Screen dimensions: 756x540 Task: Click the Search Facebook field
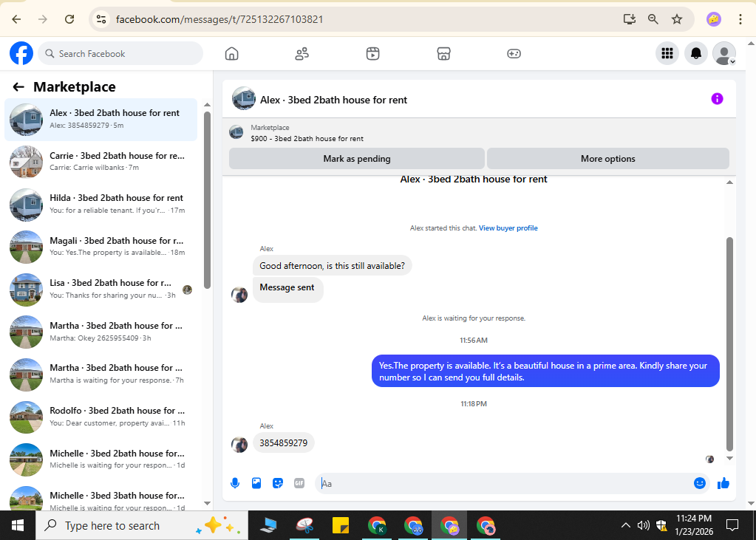(120, 53)
